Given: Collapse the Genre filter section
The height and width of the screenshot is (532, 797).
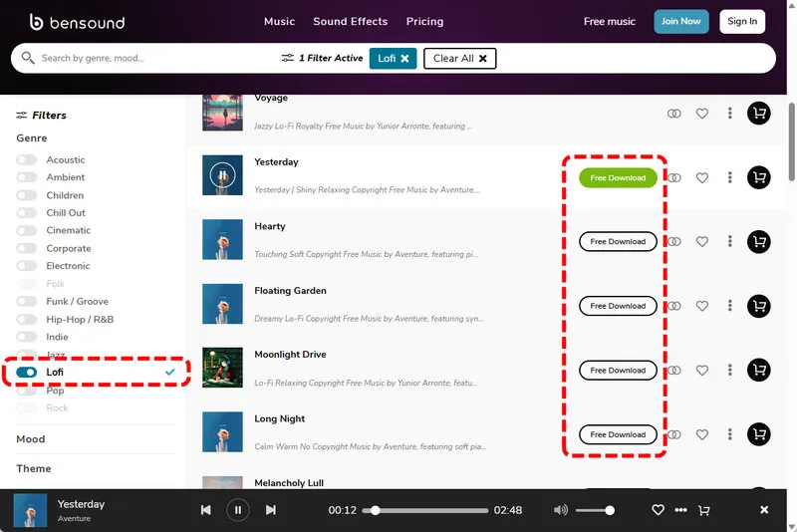Looking at the screenshot, I should pos(32,138).
